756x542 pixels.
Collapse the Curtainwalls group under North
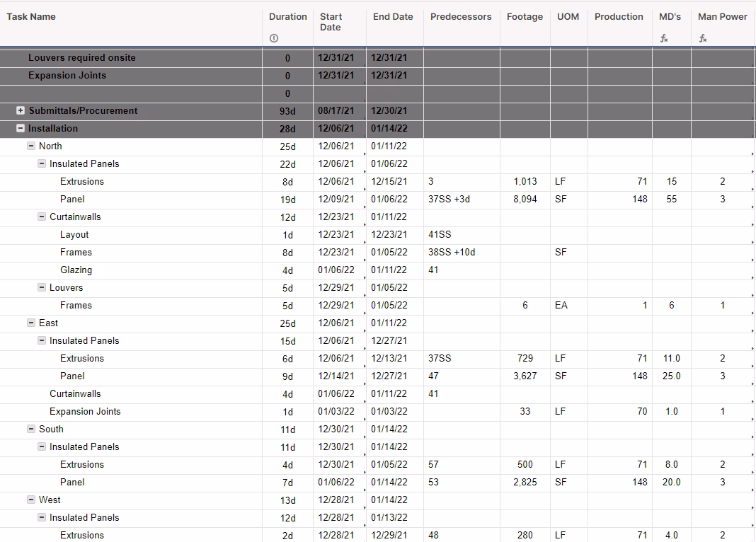42,217
